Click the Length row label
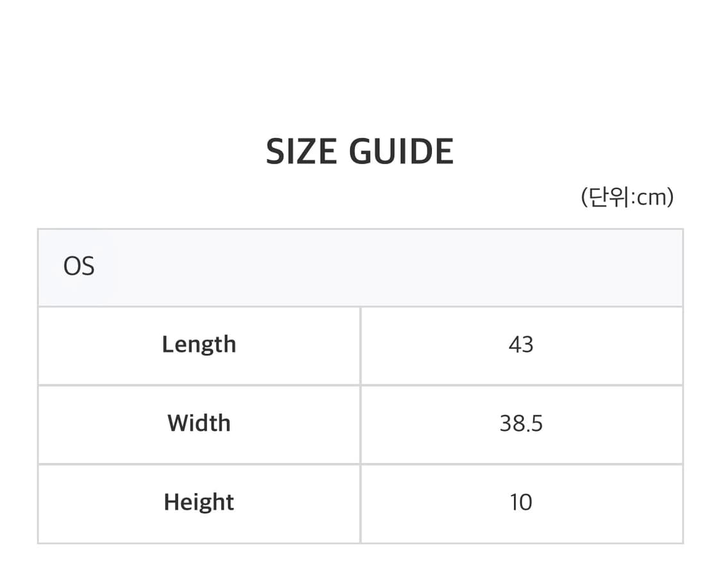The image size is (721, 588). (199, 345)
